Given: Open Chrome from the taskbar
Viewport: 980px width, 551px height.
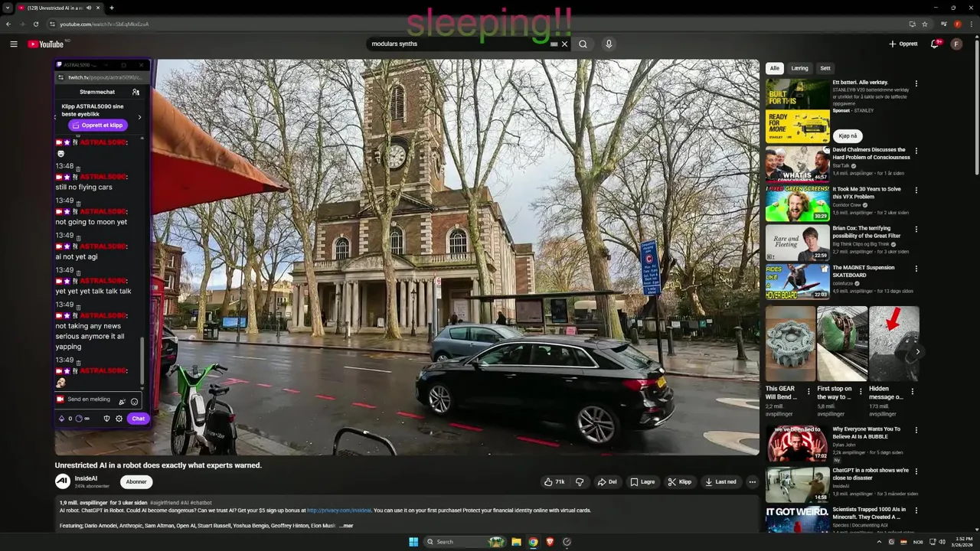Looking at the screenshot, I should tap(533, 542).
